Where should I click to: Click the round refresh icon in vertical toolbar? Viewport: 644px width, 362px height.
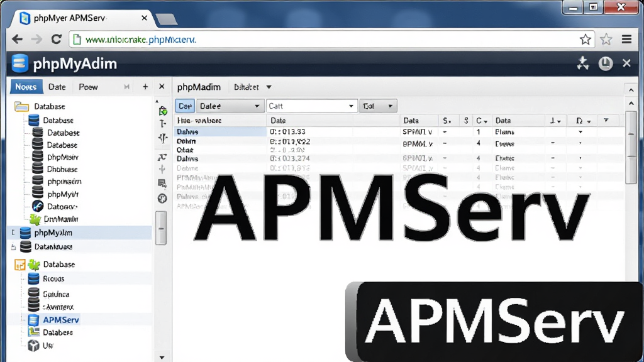162,199
